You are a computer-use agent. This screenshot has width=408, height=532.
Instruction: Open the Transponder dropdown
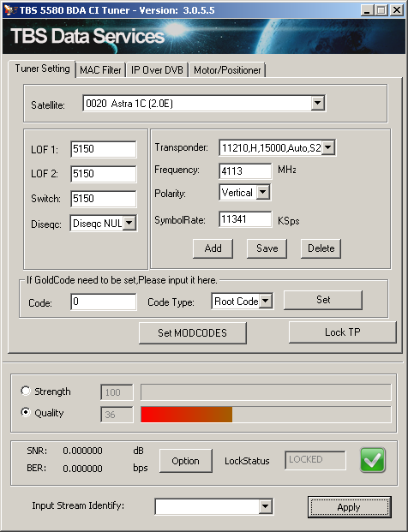pyautogui.click(x=328, y=147)
